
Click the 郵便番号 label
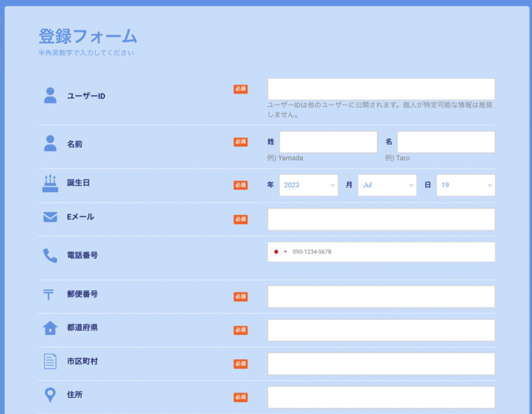click(x=82, y=294)
